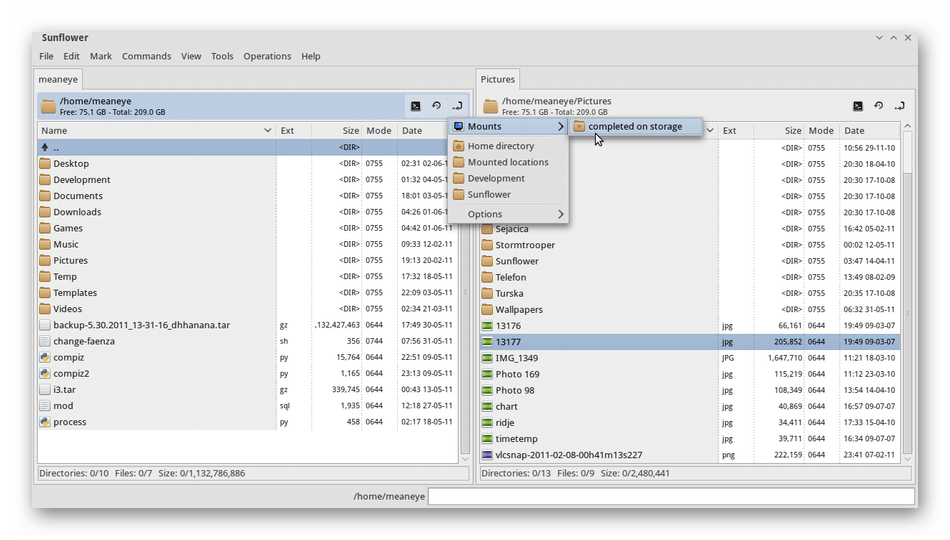This screenshot has height=540, width=950.
Task: Sort left pane by the Date column header
Action: click(412, 131)
